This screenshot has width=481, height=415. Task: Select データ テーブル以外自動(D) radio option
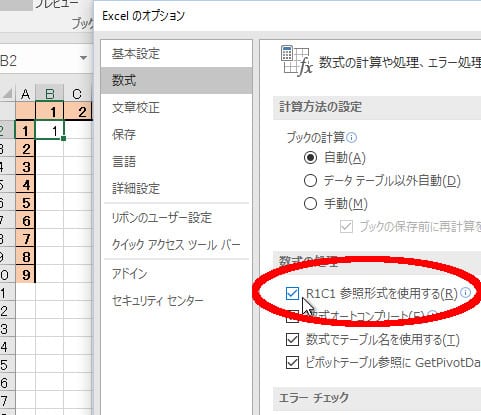tap(310, 181)
